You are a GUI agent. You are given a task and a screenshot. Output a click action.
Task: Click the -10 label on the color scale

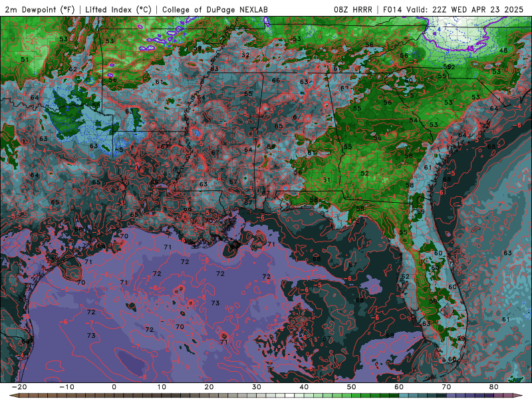(x=66, y=387)
